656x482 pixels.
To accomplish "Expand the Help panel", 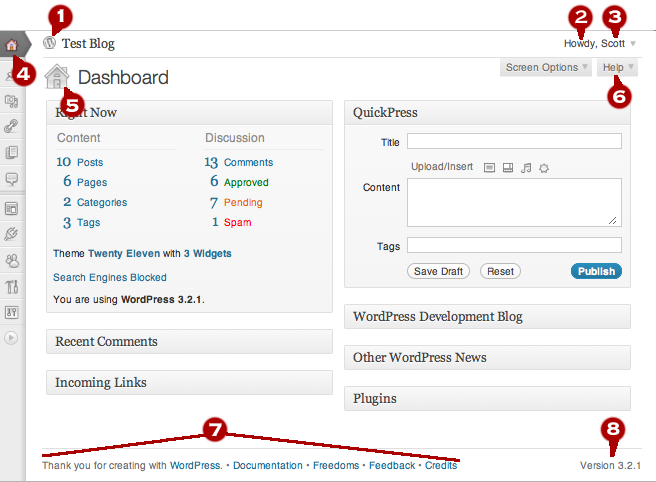I will [618, 67].
